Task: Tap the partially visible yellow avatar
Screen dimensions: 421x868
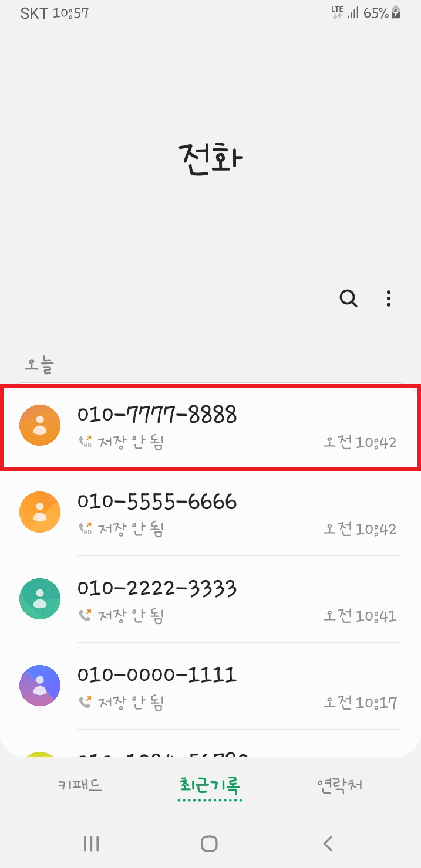Action: 40,754
